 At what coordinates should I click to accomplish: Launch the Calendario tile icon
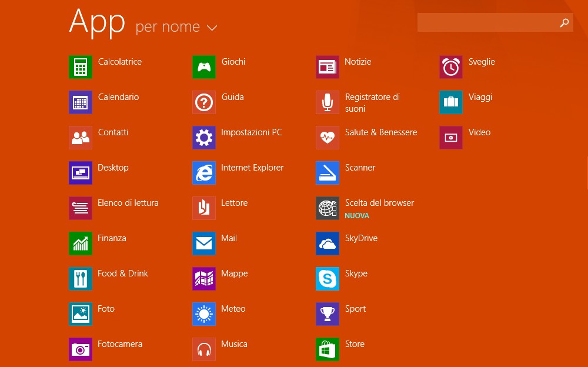(80, 102)
